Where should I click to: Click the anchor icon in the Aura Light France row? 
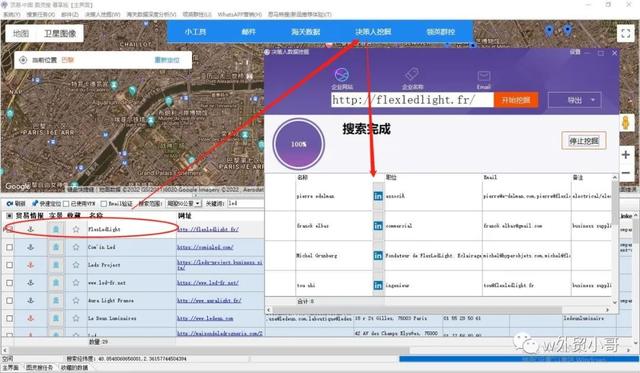pos(30,300)
